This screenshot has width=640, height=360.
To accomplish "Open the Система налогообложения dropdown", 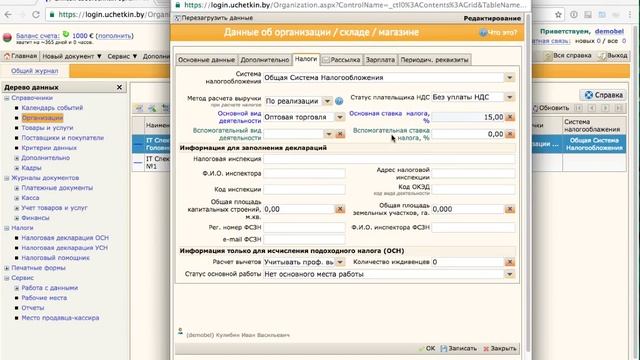I will (509, 78).
